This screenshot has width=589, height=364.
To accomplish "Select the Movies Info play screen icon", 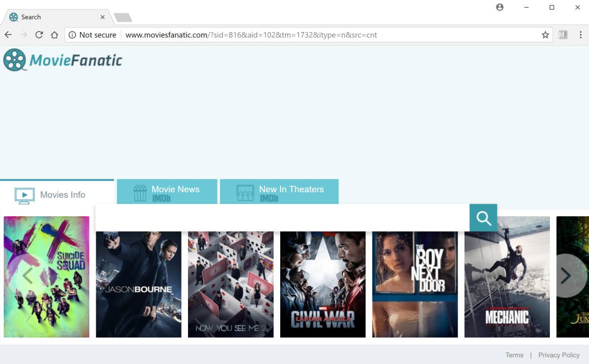I will (x=24, y=195).
